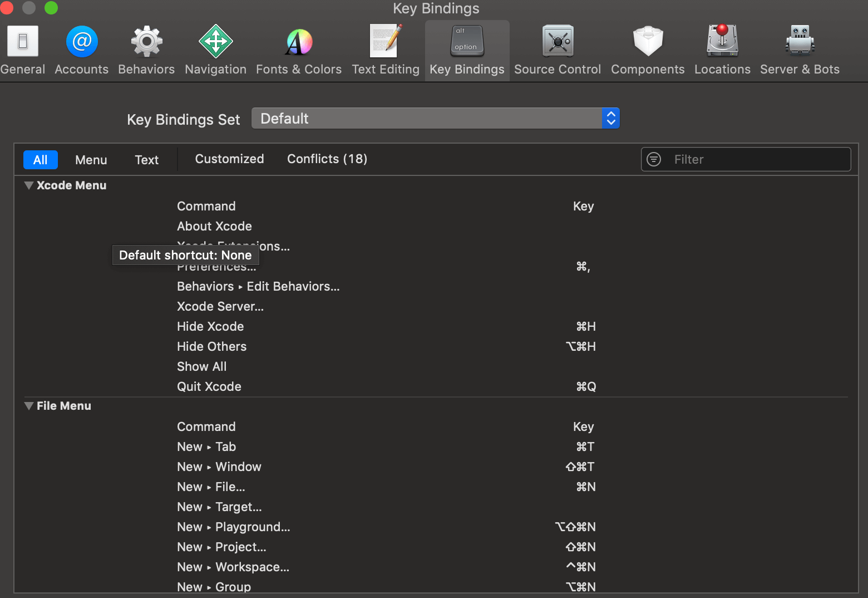Screen dimensions: 868x598
Task: Select the Hide Others command row
Action: [x=436, y=346]
